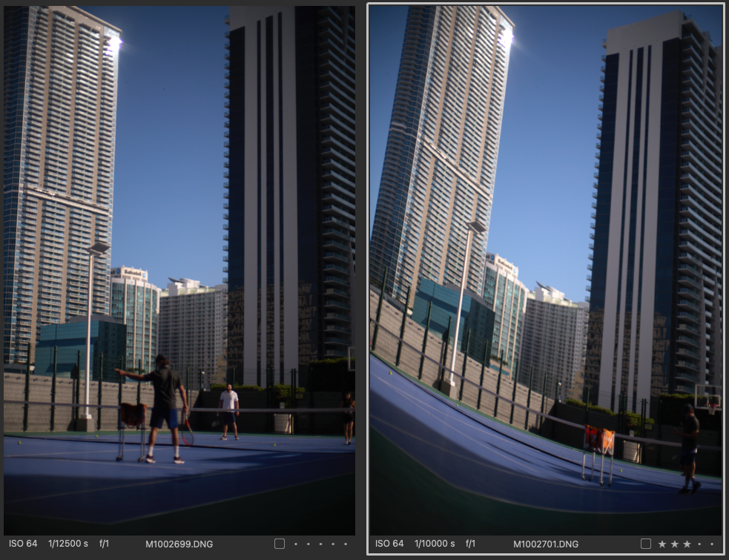The width and height of the screenshot is (729, 560).
Task: Click the 1/10000 s shutter speed text
Action: pyautogui.click(x=435, y=544)
